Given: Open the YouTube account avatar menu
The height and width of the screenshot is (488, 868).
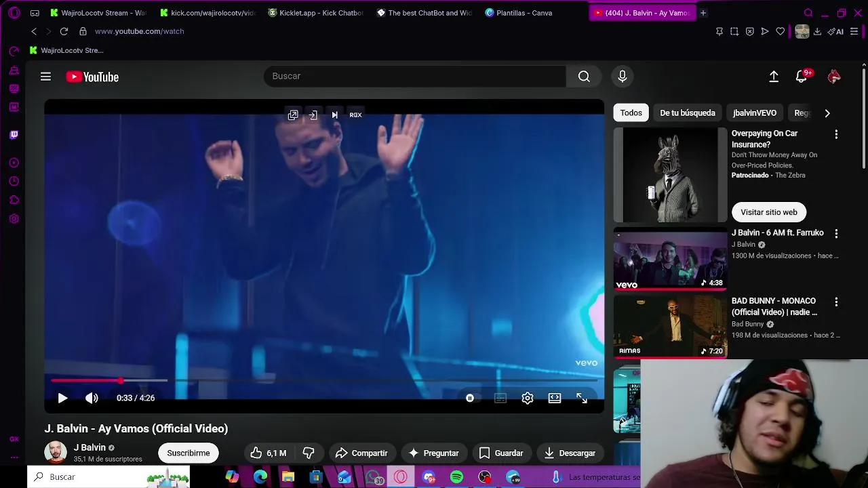Looking at the screenshot, I should pyautogui.click(x=834, y=77).
